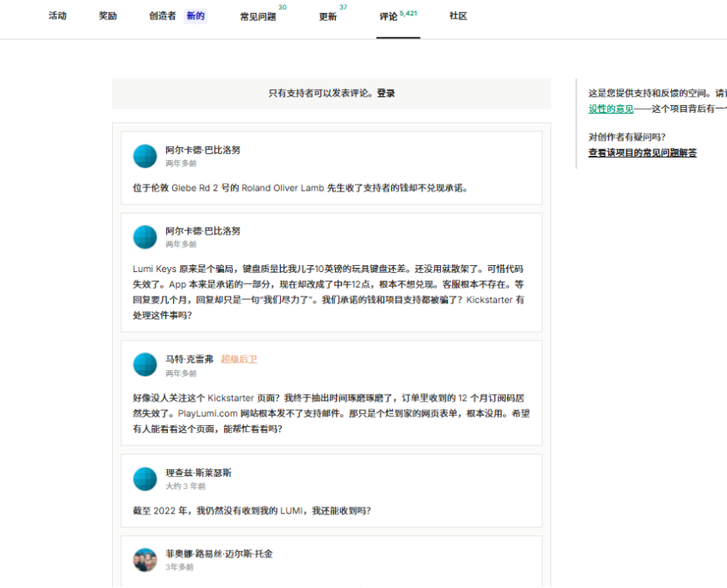Click the 对创作者有疑问吗? text
Screen dimensions: 727x588
tap(627, 137)
